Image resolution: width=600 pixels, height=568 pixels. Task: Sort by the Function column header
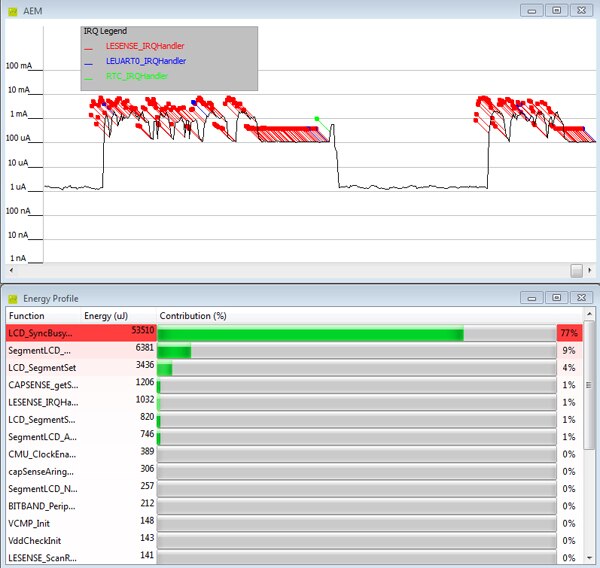(27, 316)
